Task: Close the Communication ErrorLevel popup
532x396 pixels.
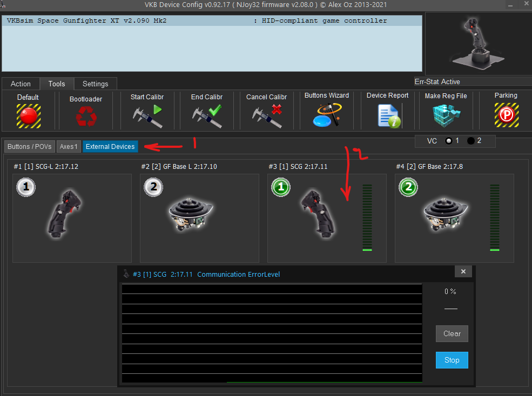Action: (463, 272)
